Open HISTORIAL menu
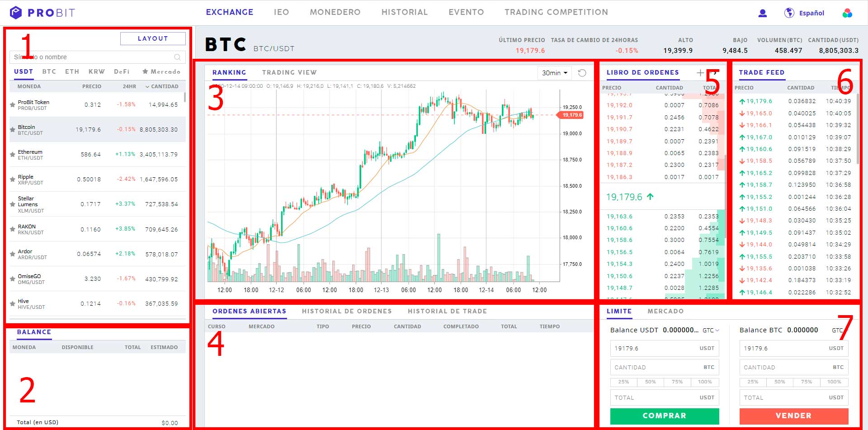868x430 pixels. click(405, 12)
